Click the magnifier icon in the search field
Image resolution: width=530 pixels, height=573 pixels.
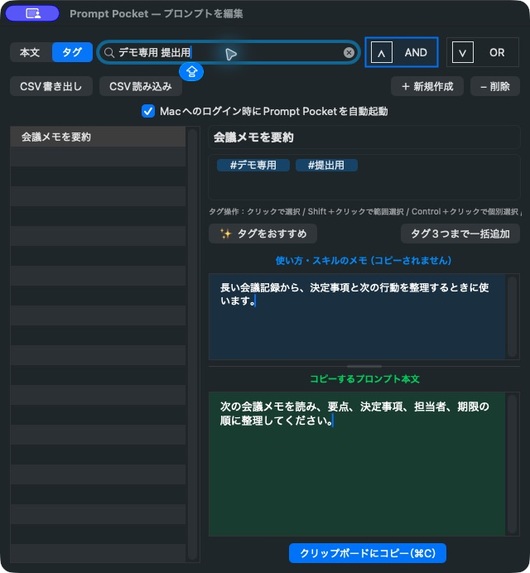point(109,53)
